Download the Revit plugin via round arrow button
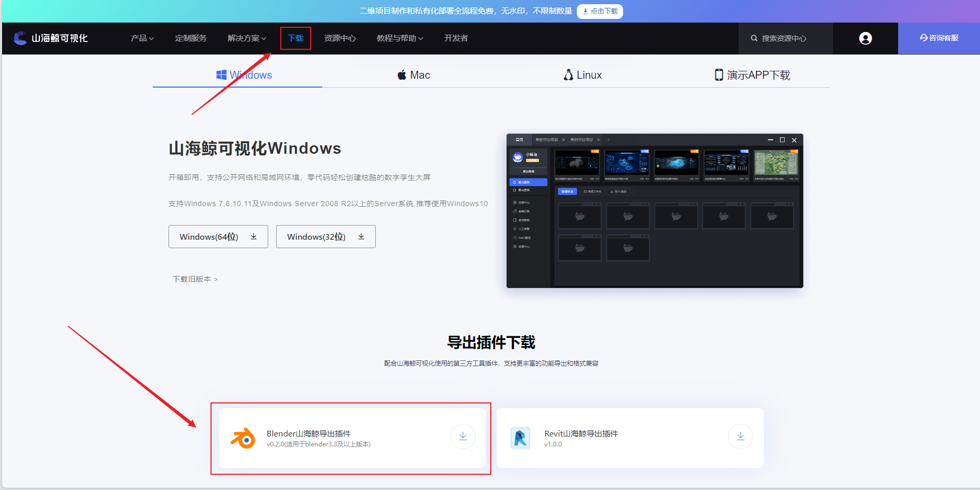 pyautogui.click(x=741, y=436)
